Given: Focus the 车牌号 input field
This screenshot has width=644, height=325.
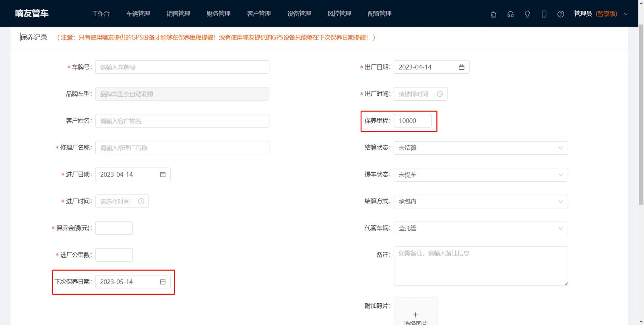Looking at the screenshot, I should pyautogui.click(x=182, y=67).
